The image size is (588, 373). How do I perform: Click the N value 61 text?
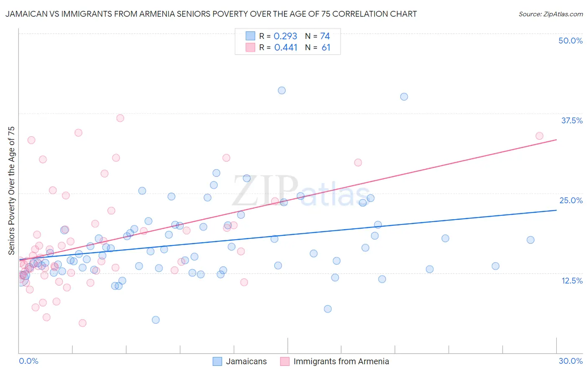point(326,47)
